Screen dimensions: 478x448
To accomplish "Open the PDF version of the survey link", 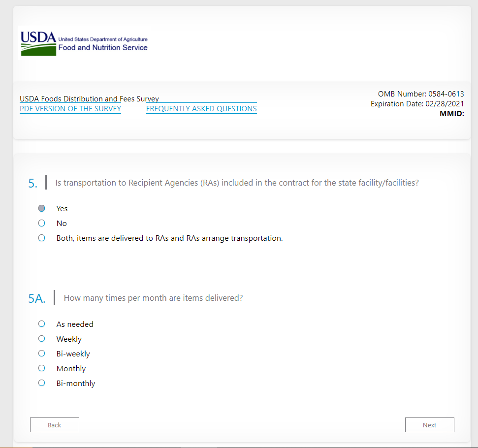I will tap(70, 109).
